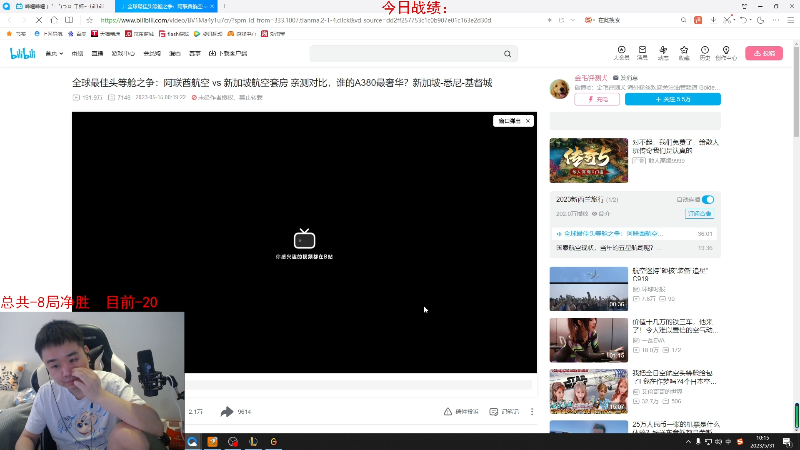Open video thumbnail with three girls
Image resolution: width=800 pixels, height=450 pixels.
(x=589, y=391)
